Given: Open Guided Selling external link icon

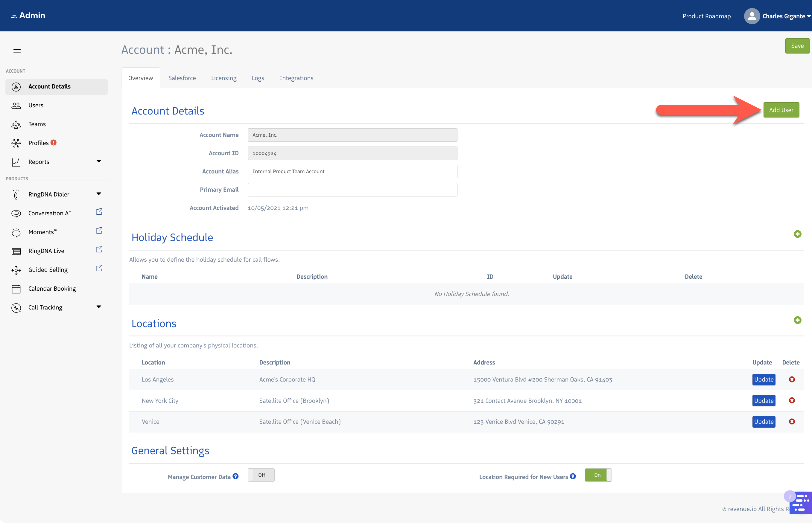Looking at the screenshot, I should pos(99,268).
